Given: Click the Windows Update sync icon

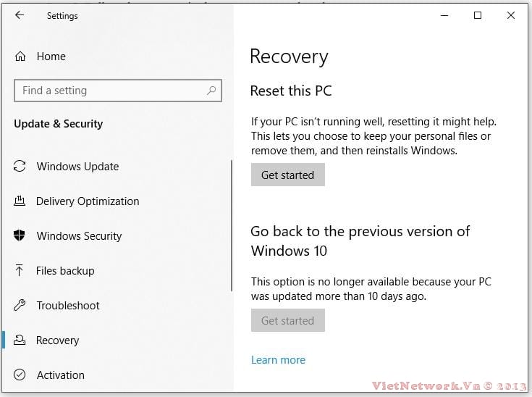Looking at the screenshot, I should tap(20, 167).
